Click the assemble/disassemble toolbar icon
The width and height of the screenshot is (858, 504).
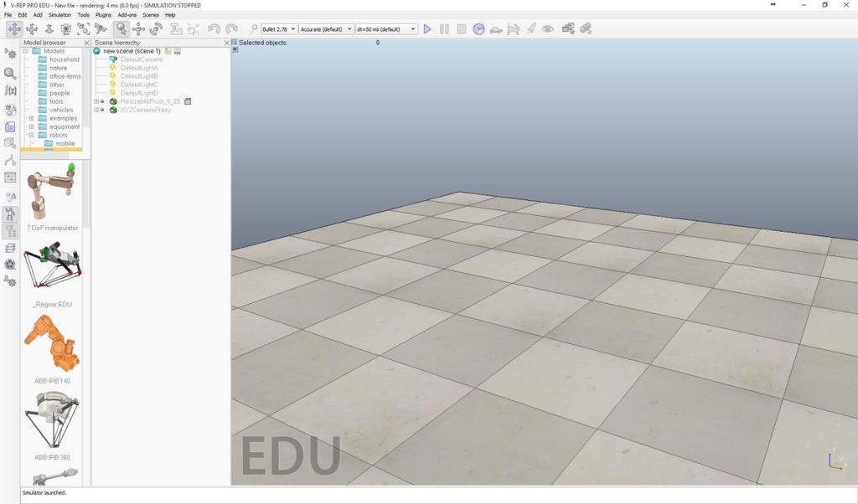(176, 29)
